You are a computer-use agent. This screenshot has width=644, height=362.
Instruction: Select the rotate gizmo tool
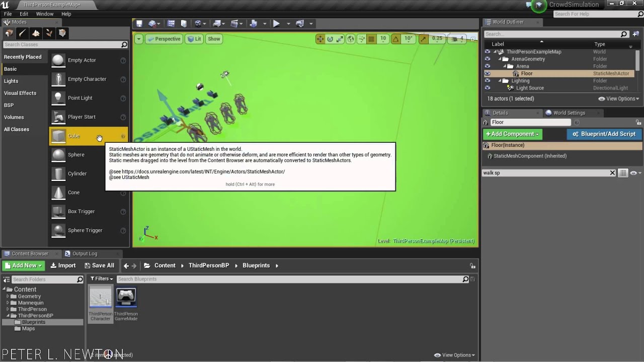tap(330, 39)
